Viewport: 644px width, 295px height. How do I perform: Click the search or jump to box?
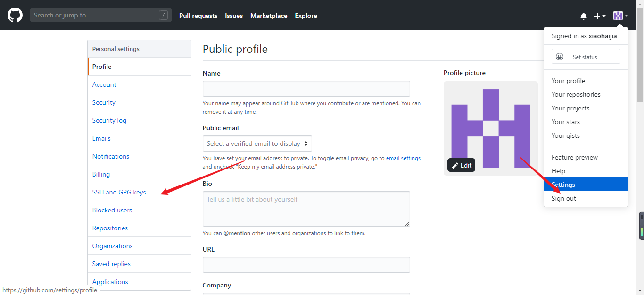tap(94, 15)
